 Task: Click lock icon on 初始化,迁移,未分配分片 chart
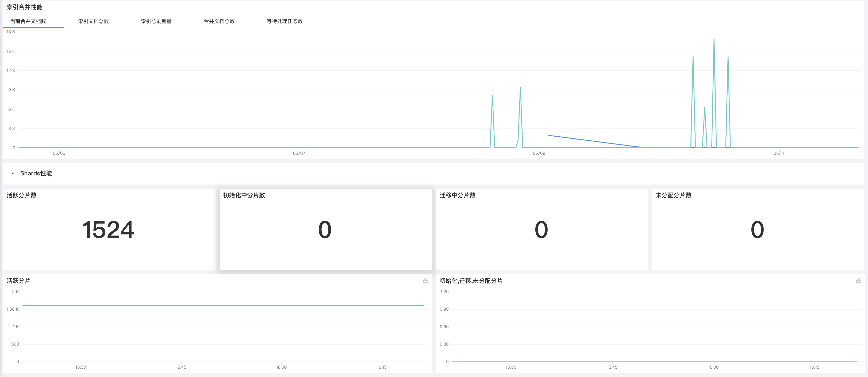[858, 281]
